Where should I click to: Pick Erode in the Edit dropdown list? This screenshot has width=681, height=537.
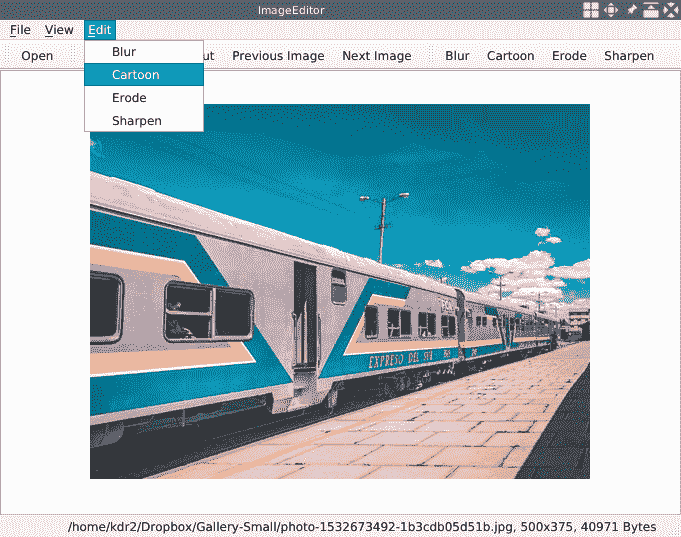(x=129, y=98)
